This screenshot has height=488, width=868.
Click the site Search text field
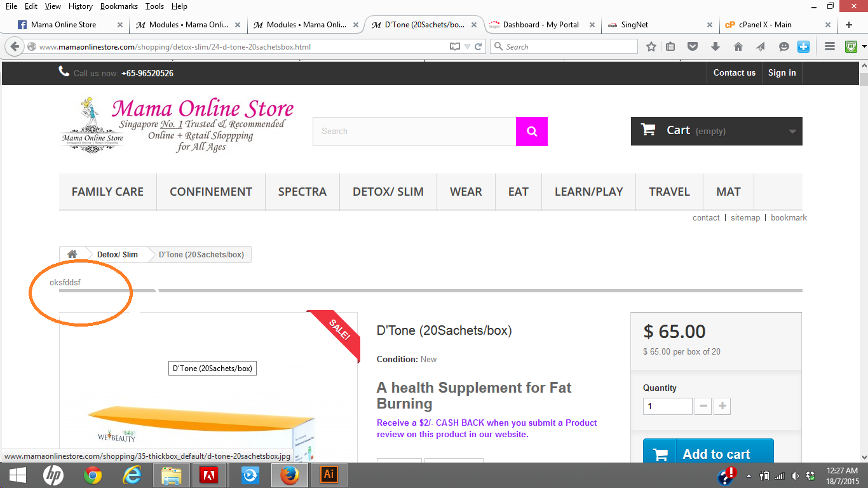point(414,132)
